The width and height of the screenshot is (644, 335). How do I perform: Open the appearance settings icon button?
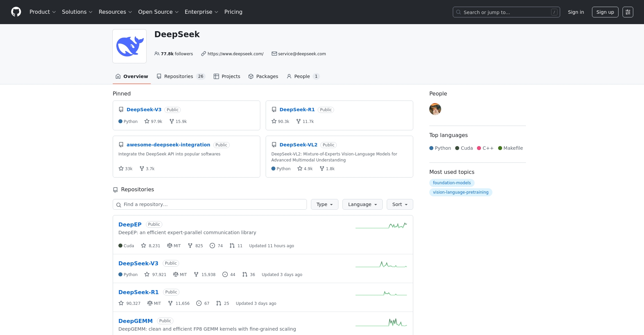[628, 12]
